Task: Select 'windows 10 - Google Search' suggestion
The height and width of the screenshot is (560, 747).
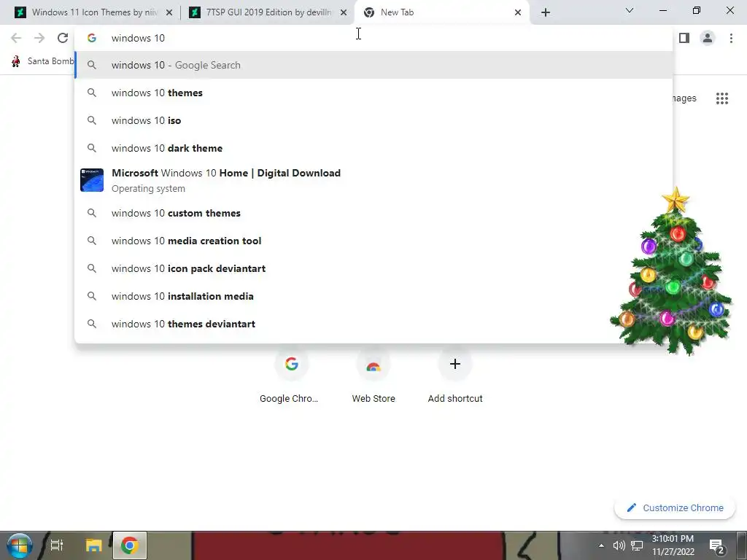Action: tap(373, 65)
